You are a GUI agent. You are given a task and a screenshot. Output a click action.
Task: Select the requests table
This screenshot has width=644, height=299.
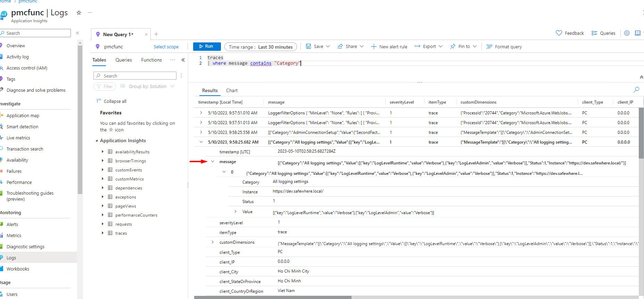tap(124, 224)
